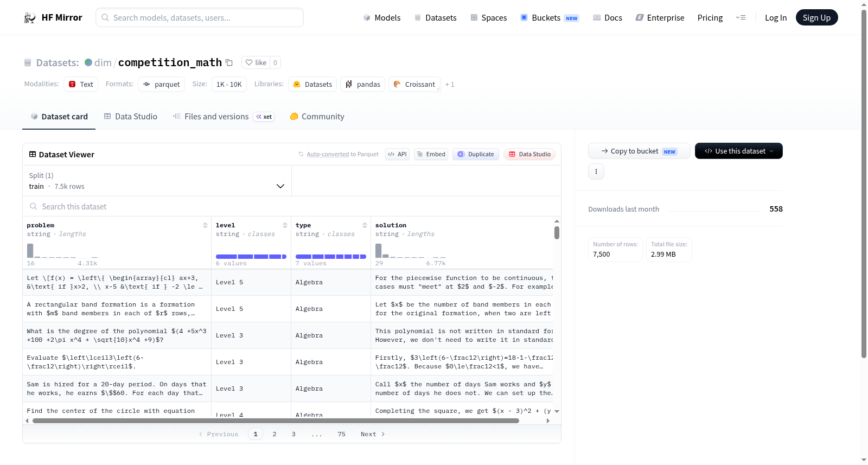Go to Models in the top navigation
The image size is (868, 465).
click(x=382, y=17)
